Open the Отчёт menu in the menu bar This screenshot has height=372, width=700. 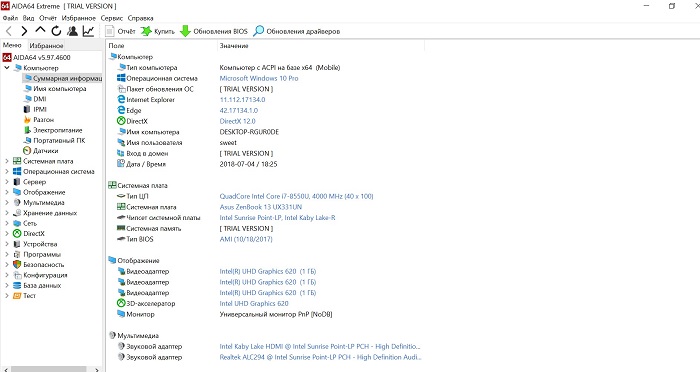pyautogui.click(x=48, y=18)
